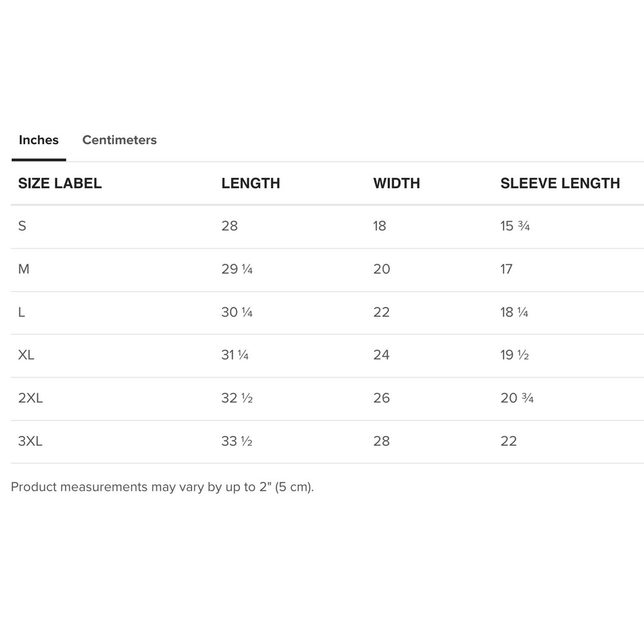Click the width value 22 for L
Image resolution: width=644 pixels, height=644 pixels.
click(x=381, y=312)
